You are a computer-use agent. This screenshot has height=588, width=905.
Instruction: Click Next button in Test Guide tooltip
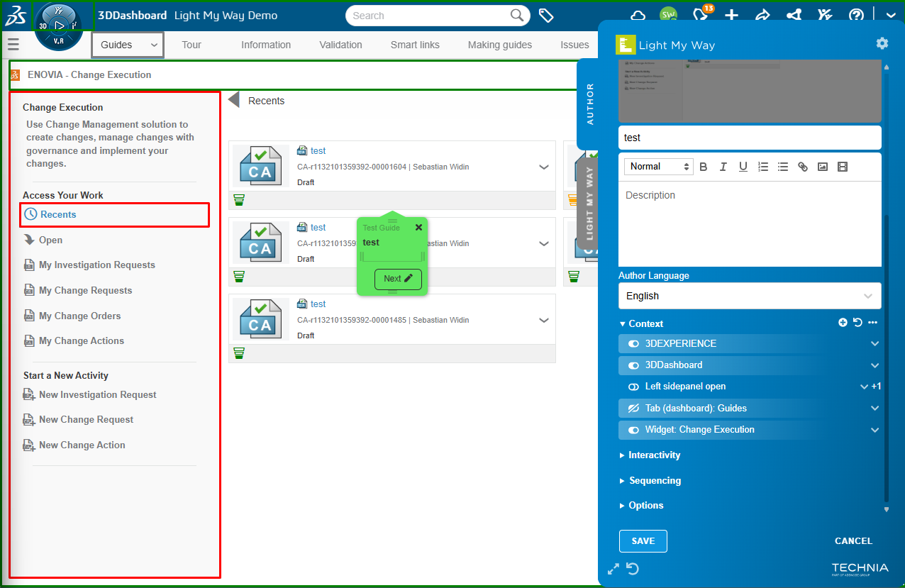point(398,279)
